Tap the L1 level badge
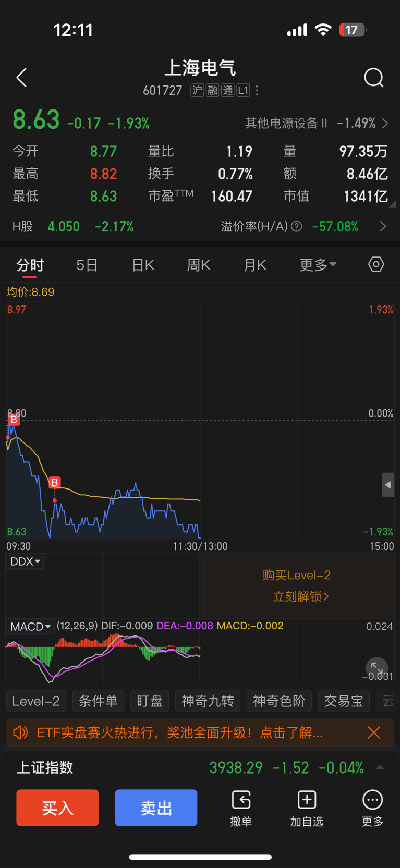This screenshot has width=401, height=868. (243, 91)
